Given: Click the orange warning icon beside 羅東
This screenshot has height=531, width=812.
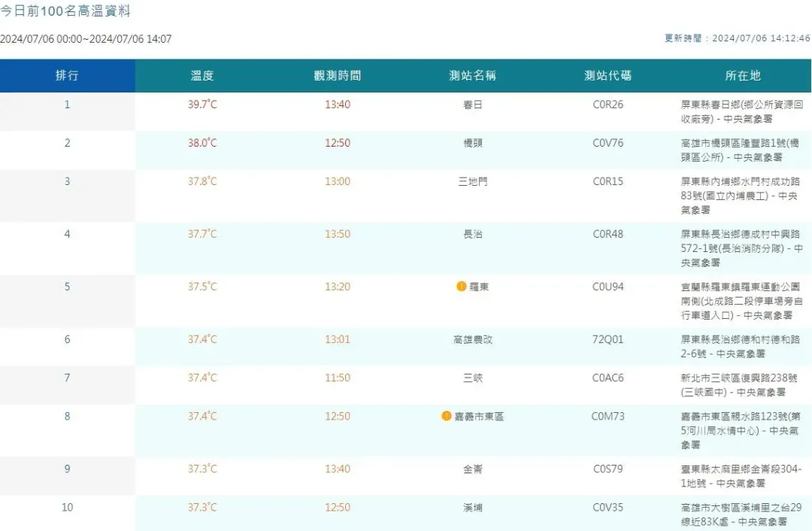Looking at the screenshot, I should (x=462, y=287).
